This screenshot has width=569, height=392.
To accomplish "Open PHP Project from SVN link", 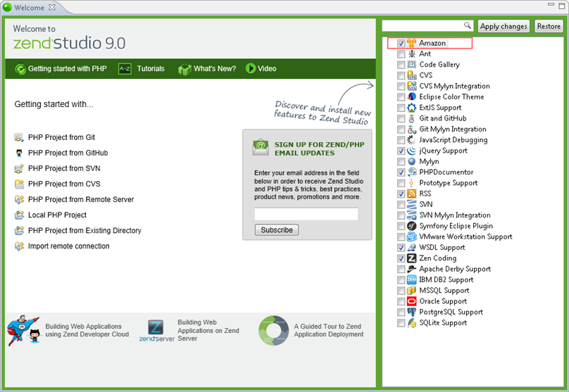I will [x=64, y=168].
